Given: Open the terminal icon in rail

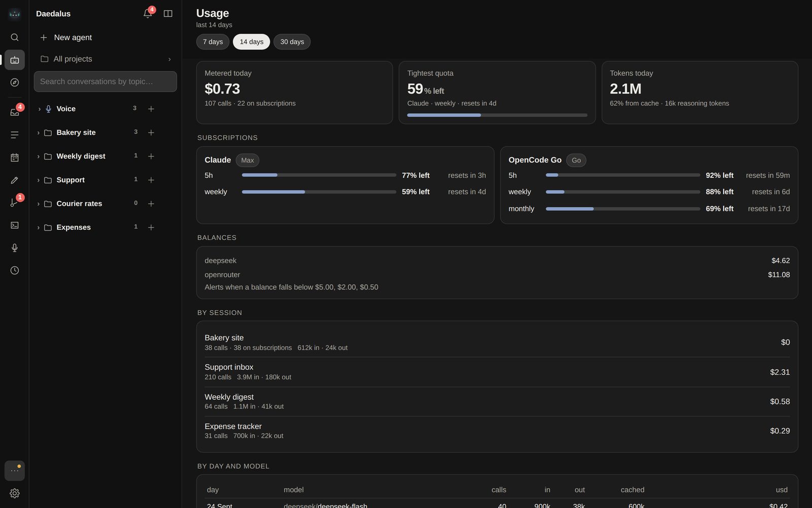Looking at the screenshot, I should tap(15, 225).
